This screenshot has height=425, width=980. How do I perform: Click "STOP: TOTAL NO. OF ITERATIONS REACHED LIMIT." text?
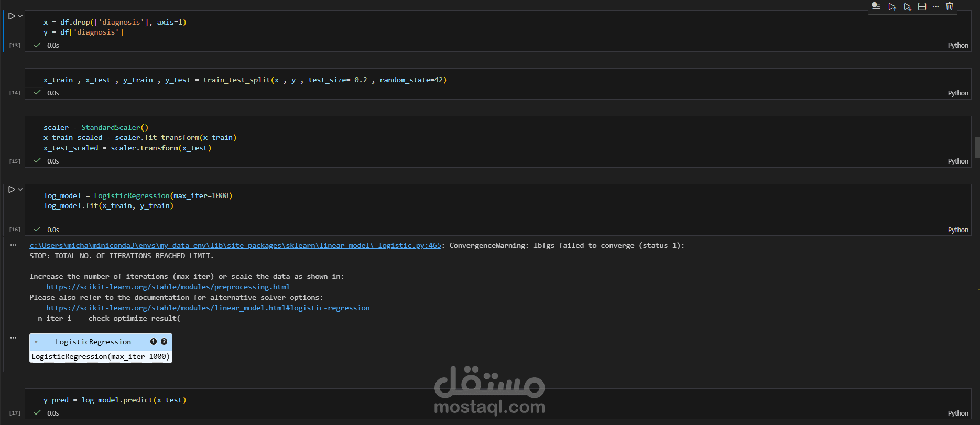click(x=122, y=256)
